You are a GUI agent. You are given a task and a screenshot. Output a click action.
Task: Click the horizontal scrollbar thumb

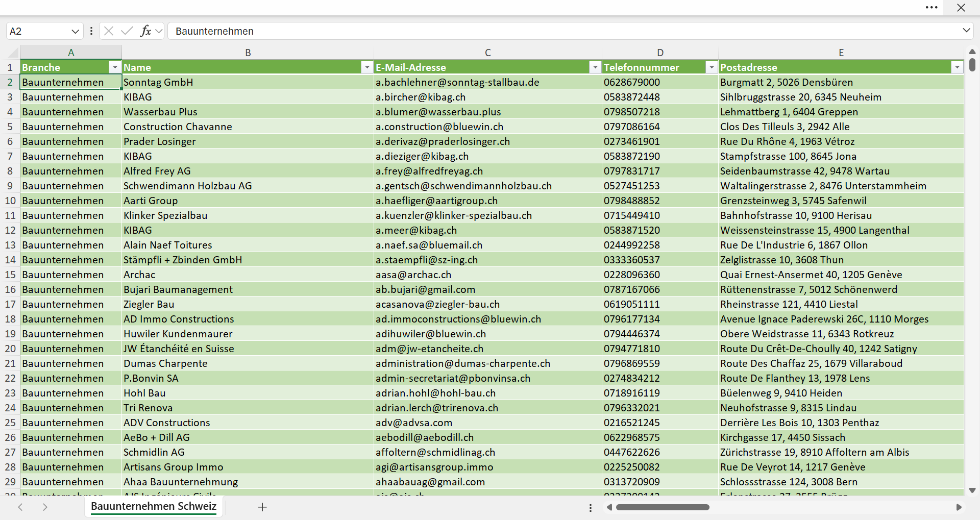click(x=663, y=507)
